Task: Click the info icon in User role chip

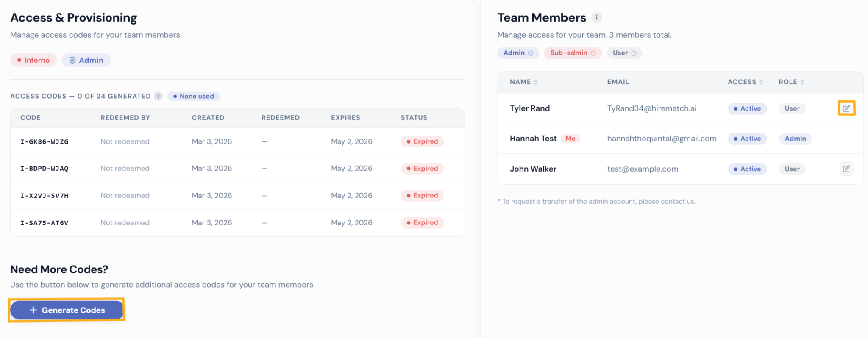Action: (x=634, y=53)
